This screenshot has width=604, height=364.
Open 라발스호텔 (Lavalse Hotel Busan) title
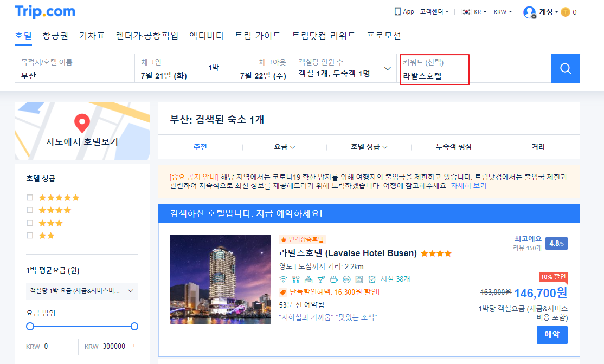348,253
